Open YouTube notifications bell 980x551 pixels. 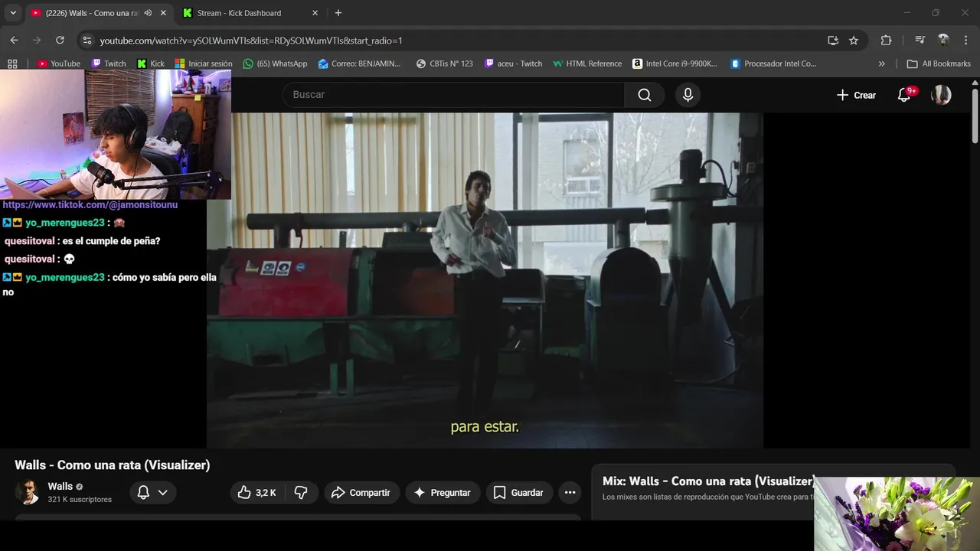click(x=904, y=95)
